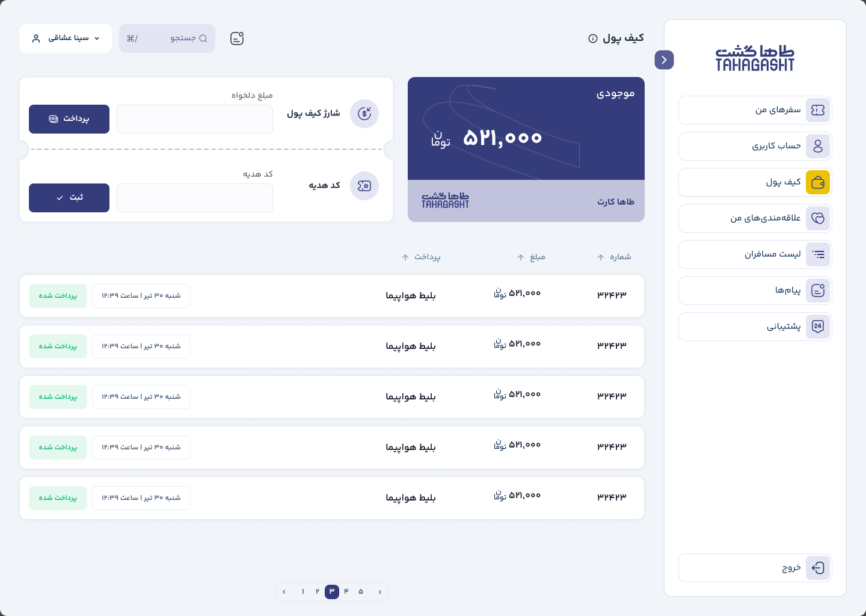Click the Tahagasht logo on the wallet card
866x616 pixels.
tap(445, 200)
